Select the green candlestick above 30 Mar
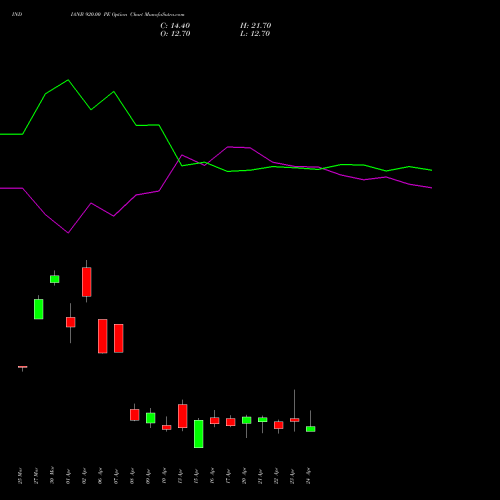This screenshot has width=500, height=500. (x=55, y=279)
